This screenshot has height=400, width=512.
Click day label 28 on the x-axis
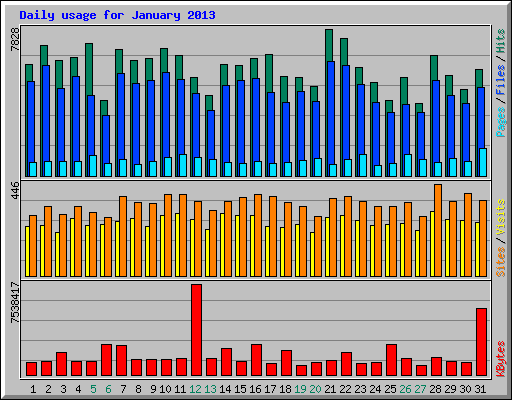tap(435, 389)
